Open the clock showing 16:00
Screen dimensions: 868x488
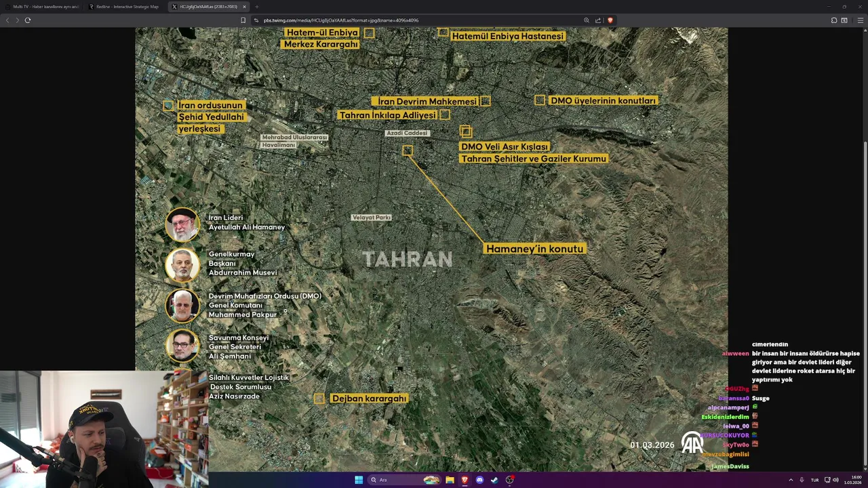852,480
